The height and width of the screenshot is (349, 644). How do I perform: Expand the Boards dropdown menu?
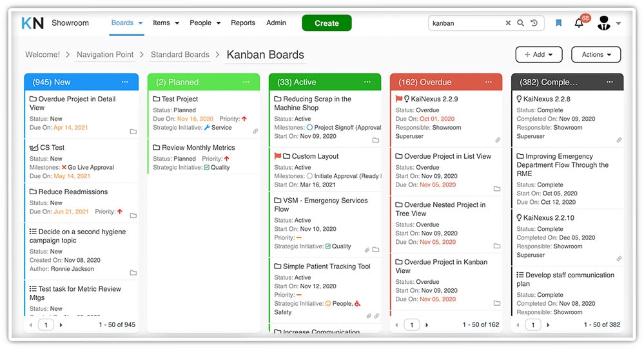point(127,23)
